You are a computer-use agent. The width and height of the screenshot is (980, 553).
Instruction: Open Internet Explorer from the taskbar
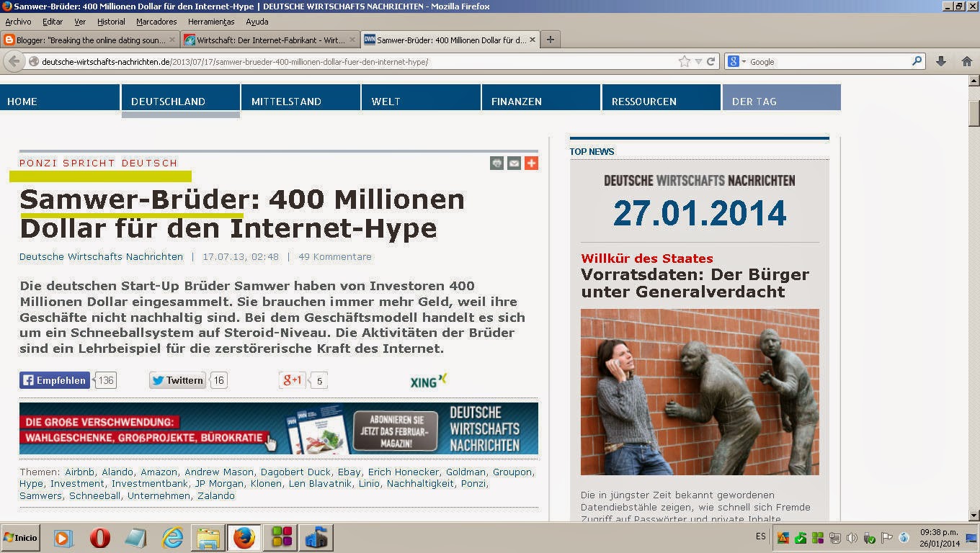(172, 538)
